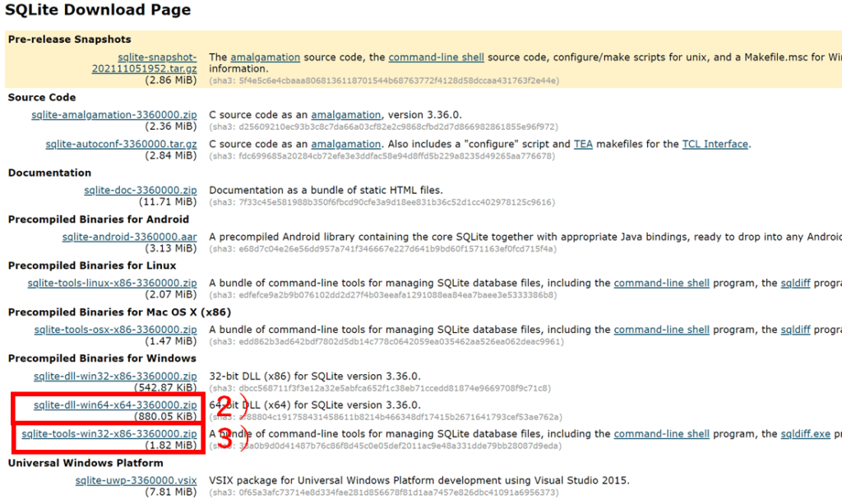This screenshot has width=842, height=504.
Task: Open the TCL Interface link
Action: (715, 144)
